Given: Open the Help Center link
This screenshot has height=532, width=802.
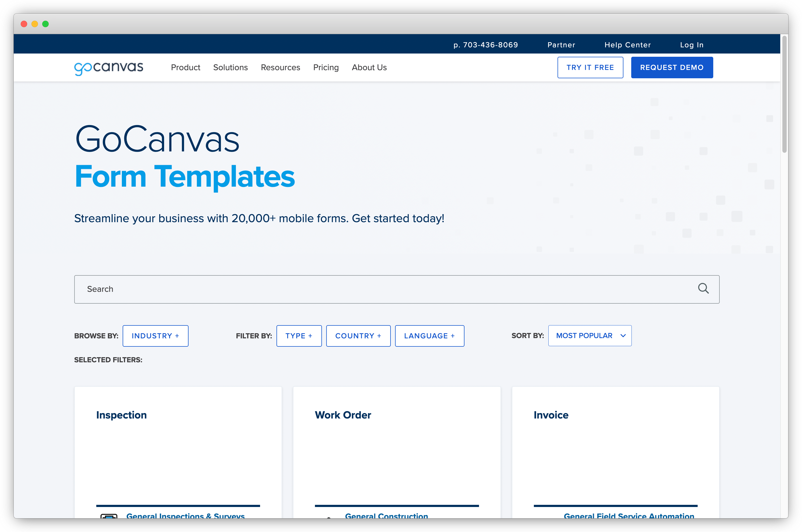Looking at the screenshot, I should tap(627, 44).
